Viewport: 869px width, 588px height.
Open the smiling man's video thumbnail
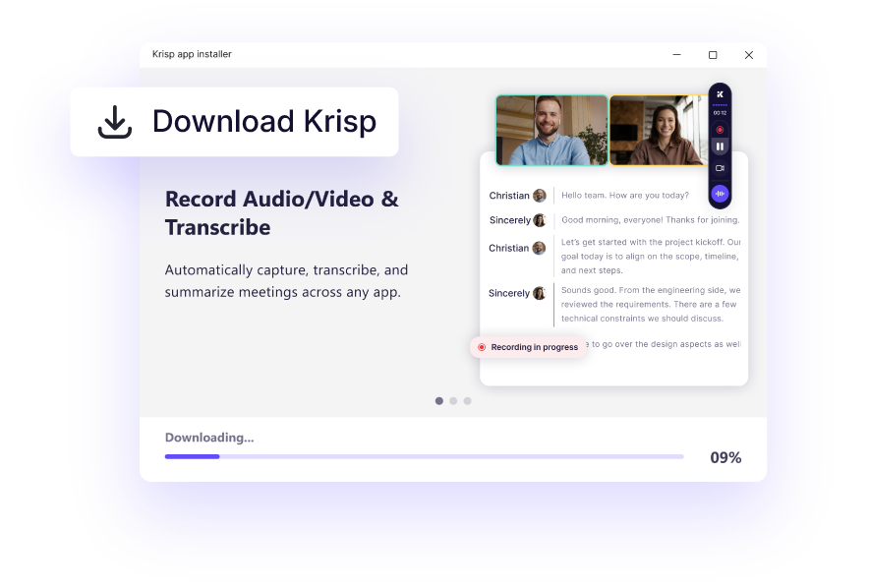coord(551,130)
